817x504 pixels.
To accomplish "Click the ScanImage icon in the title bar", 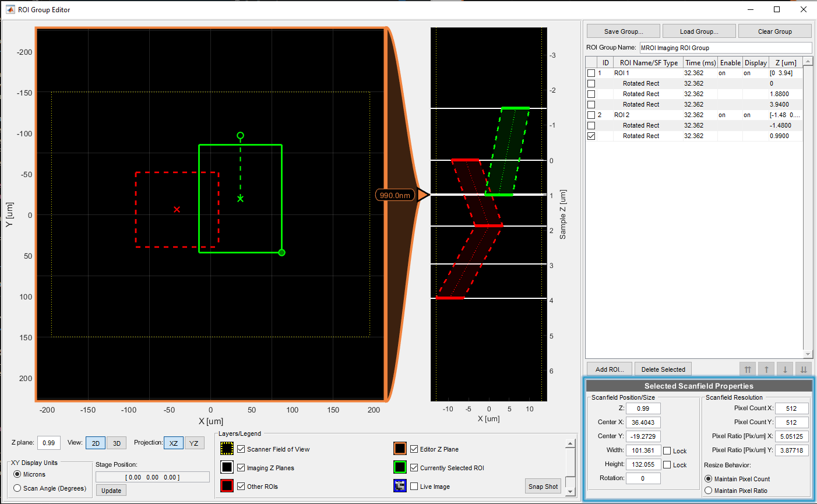I will click(9, 9).
